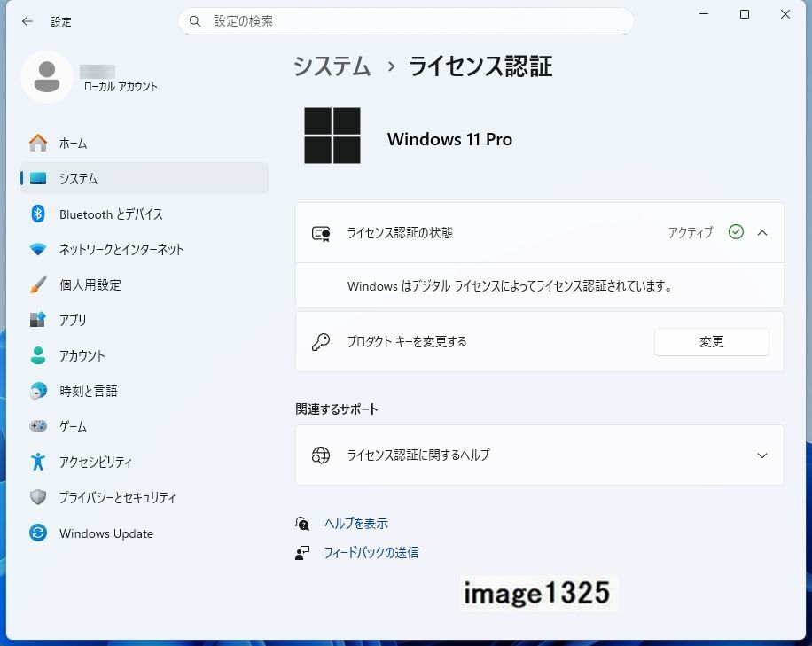Click the certificate icon beside ライセンス認証の状態
Image resolution: width=812 pixels, height=646 pixels.
coord(321,233)
